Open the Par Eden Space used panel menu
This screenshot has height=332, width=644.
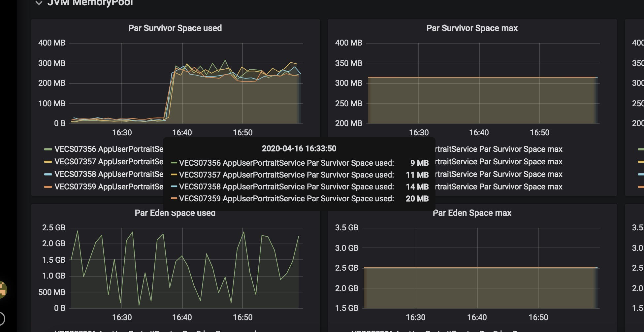pos(175,213)
